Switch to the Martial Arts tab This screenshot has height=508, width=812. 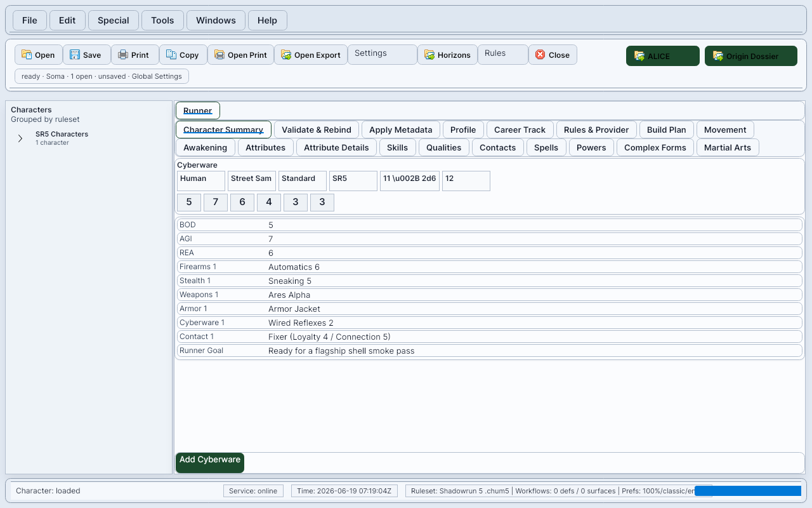pyautogui.click(x=728, y=147)
